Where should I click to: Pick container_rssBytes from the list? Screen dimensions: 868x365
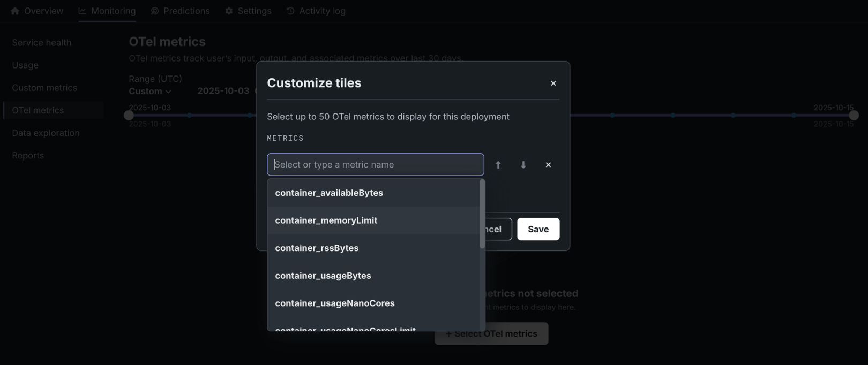click(317, 248)
